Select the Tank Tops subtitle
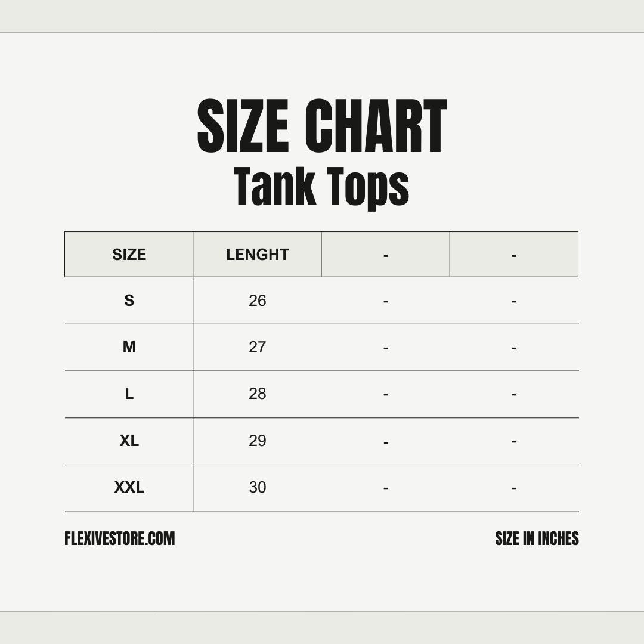 [x=321, y=187]
